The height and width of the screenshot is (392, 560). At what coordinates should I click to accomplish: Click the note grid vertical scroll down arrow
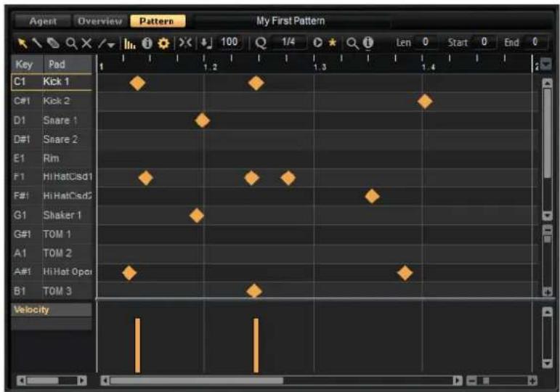tap(548, 216)
